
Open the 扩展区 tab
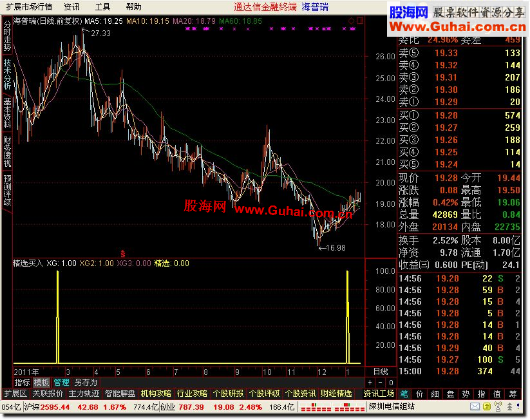(15, 394)
